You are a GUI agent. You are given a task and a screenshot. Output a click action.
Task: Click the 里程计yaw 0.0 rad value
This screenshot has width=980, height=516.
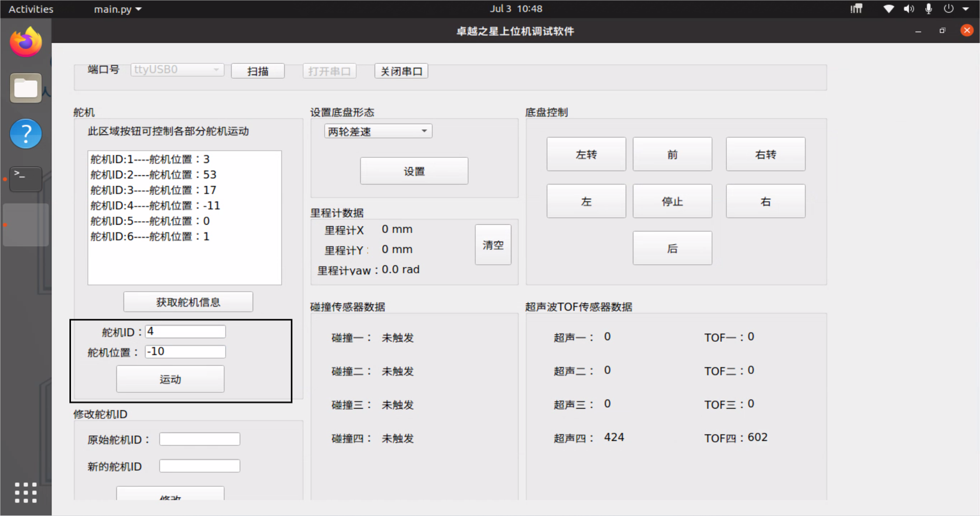pyautogui.click(x=401, y=269)
